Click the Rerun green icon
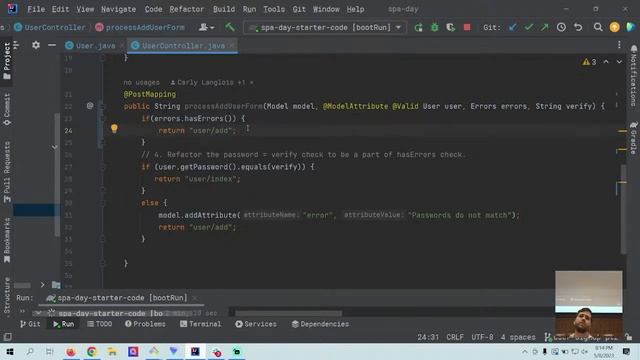The width and height of the screenshot is (640, 360). pos(418,27)
